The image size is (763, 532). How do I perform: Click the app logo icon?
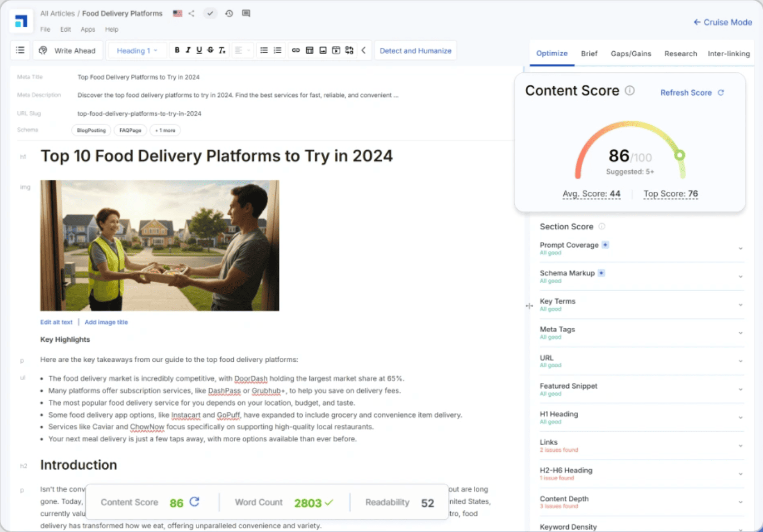coord(21,21)
